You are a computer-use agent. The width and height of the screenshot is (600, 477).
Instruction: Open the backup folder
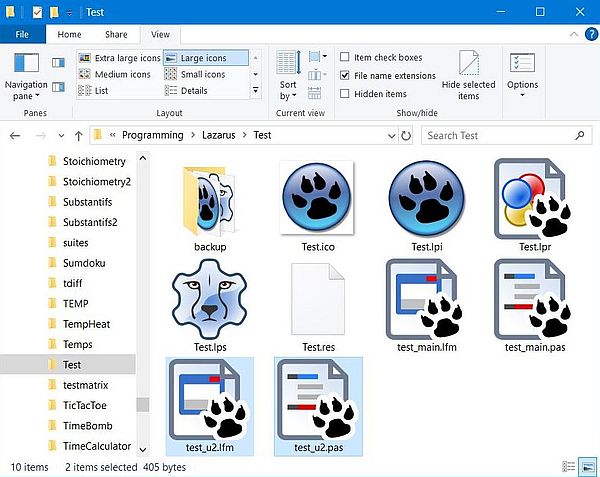coord(210,207)
